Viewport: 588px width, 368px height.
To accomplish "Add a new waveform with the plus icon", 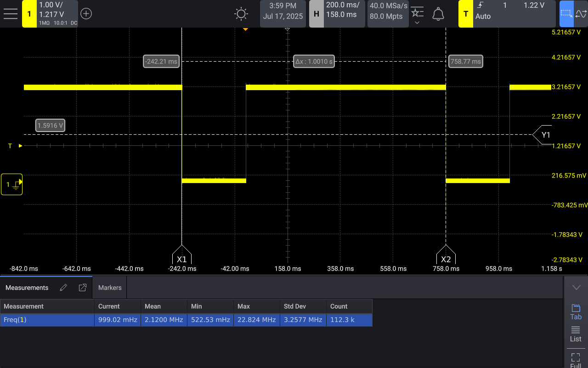I will 86,13.
